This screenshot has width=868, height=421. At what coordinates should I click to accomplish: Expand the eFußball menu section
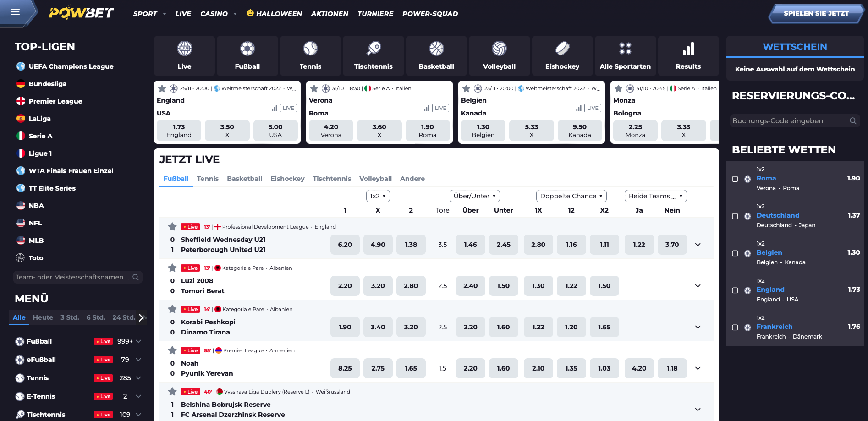pos(138,360)
